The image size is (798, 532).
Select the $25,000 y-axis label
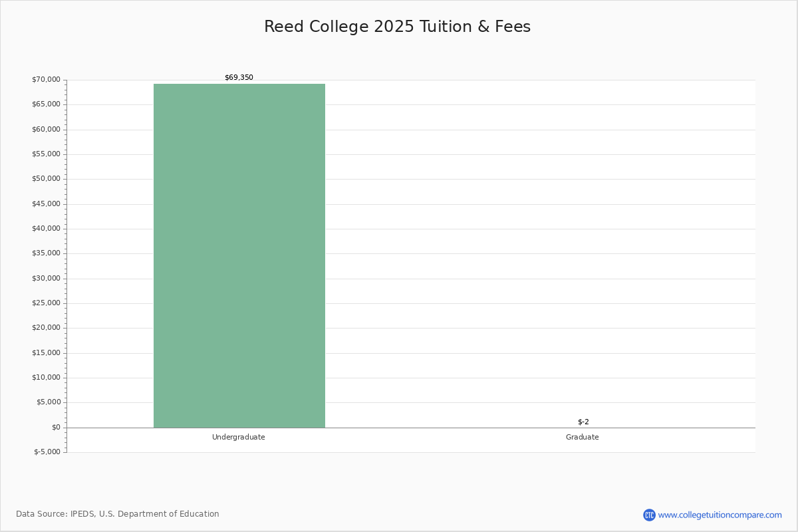(x=46, y=303)
